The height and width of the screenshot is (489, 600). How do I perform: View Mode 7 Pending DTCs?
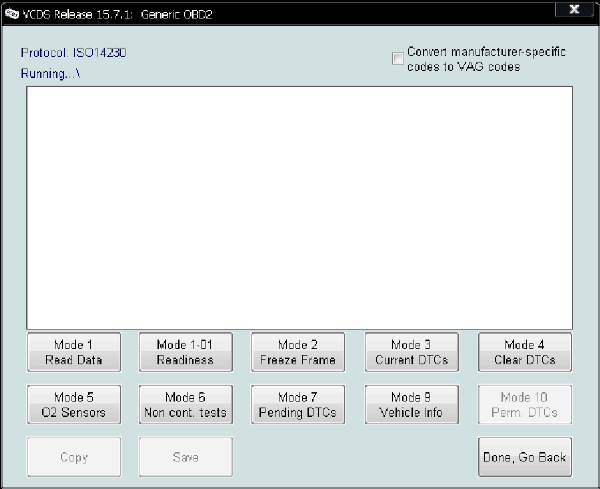pyautogui.click(x=298, y=404)
